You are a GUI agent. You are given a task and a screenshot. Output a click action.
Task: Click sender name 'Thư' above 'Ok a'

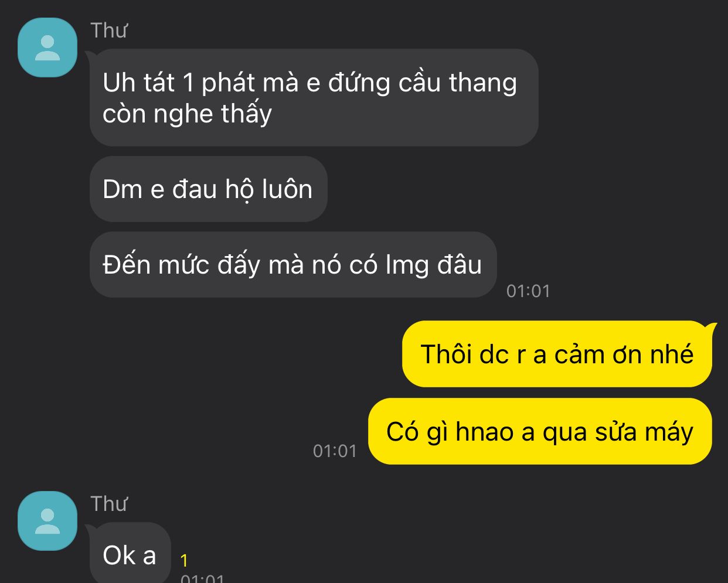point(109,504)
